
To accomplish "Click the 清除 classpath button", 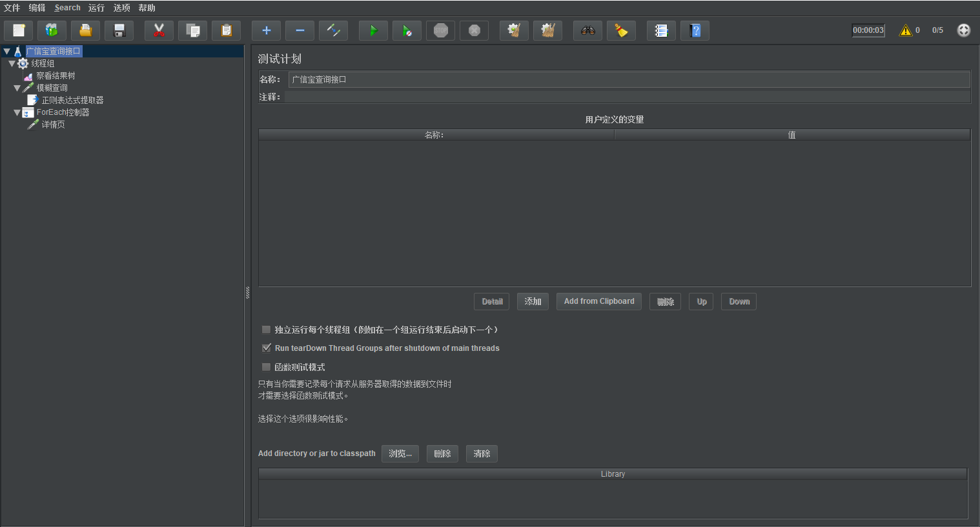I will [482, 453].
